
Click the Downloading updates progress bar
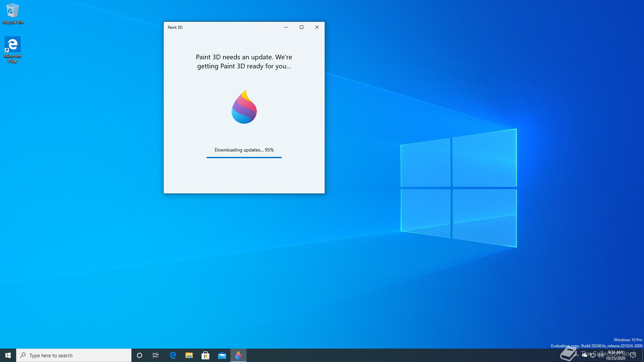[244, 158]
